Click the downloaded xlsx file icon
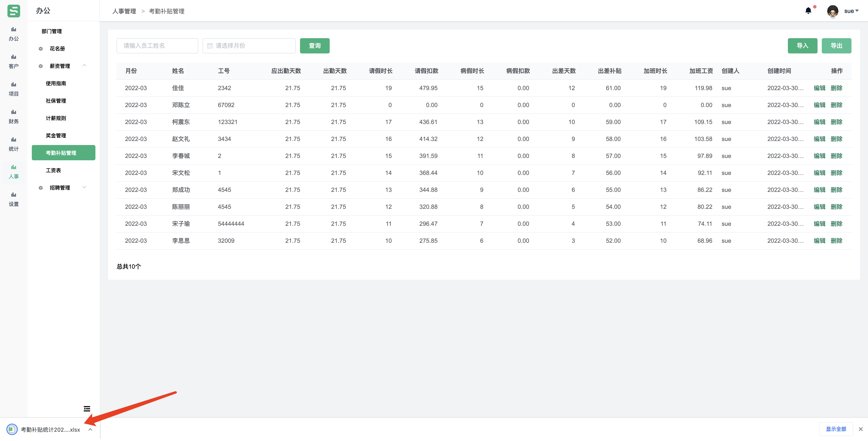Screen dimensions: 868x441 (x=12, y=429)
